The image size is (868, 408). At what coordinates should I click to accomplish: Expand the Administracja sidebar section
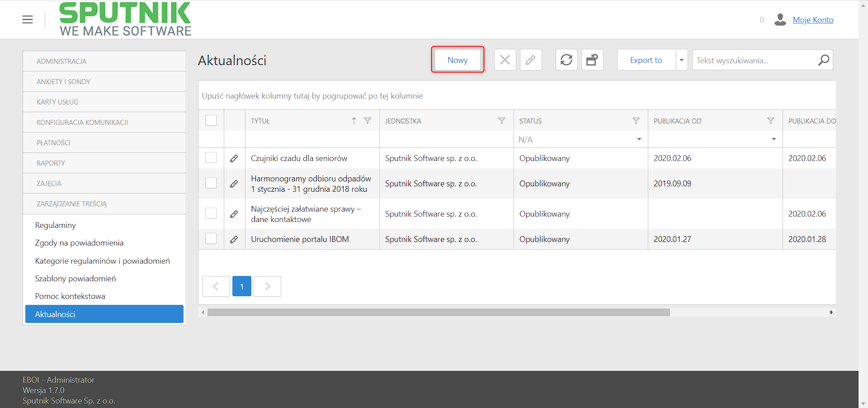pyautogui.click(x=104, y=61)
